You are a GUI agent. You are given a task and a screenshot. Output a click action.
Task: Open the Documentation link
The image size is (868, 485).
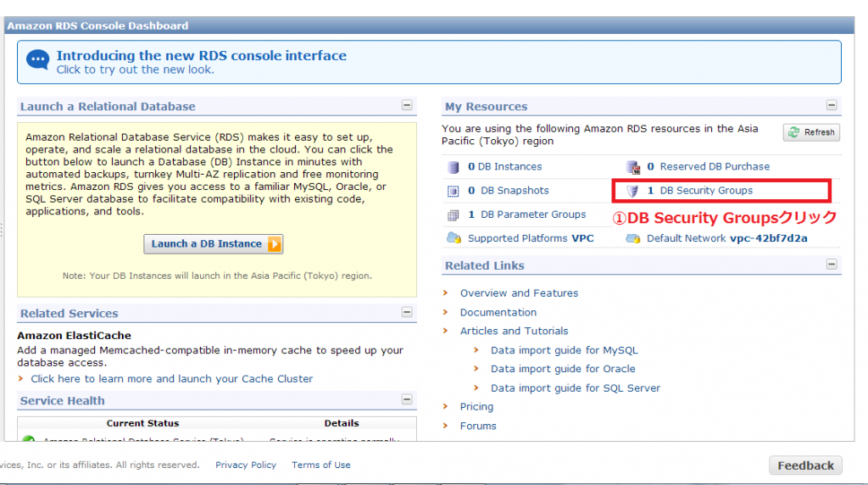tap(498, 312)
